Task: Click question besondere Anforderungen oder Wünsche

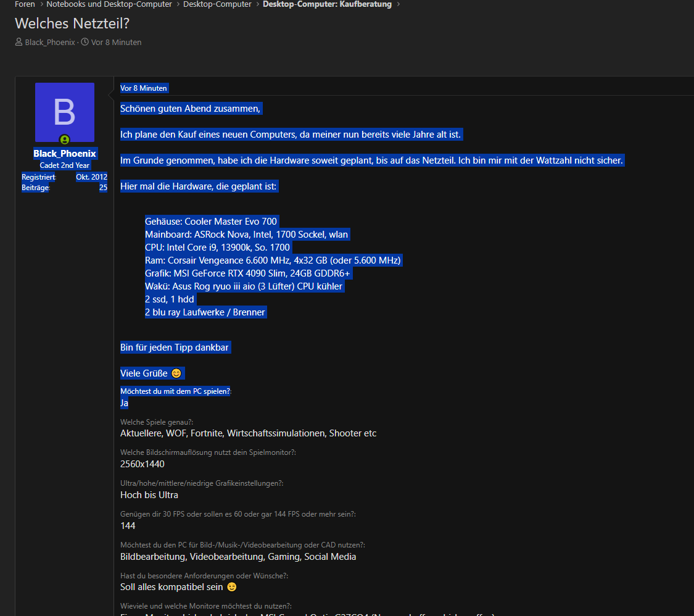Action: coord(204,576)
